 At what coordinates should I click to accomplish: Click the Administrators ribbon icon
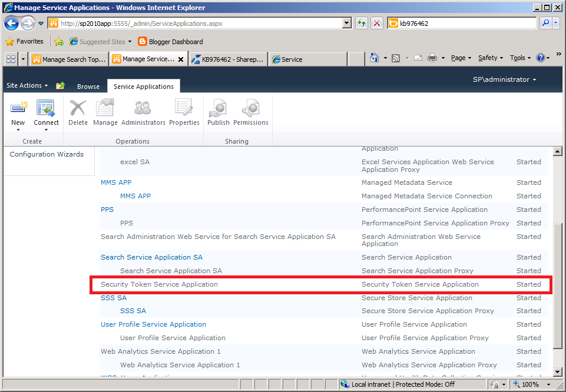[143, 108]
